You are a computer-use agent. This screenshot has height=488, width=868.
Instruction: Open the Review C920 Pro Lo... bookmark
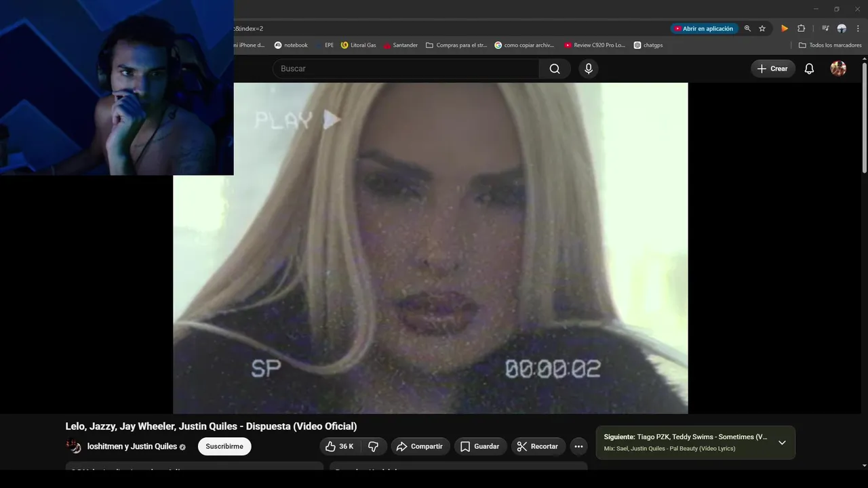(x=595, y=45)
